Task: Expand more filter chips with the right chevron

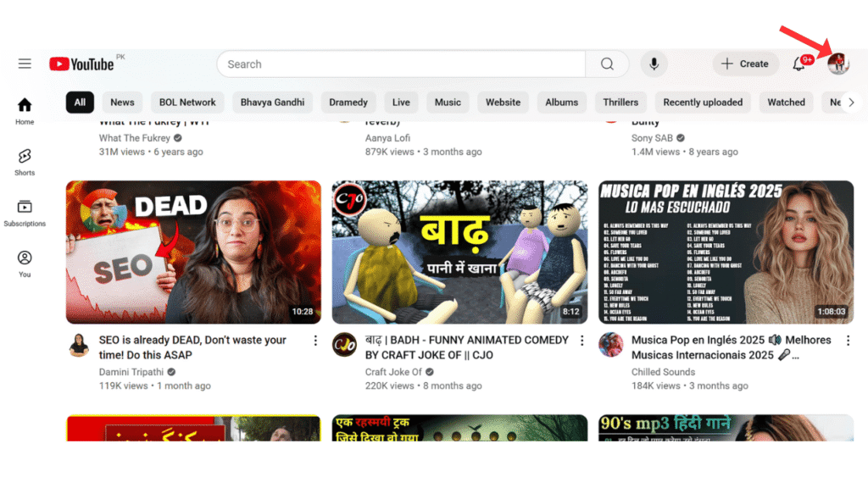Action: point(851,101)
